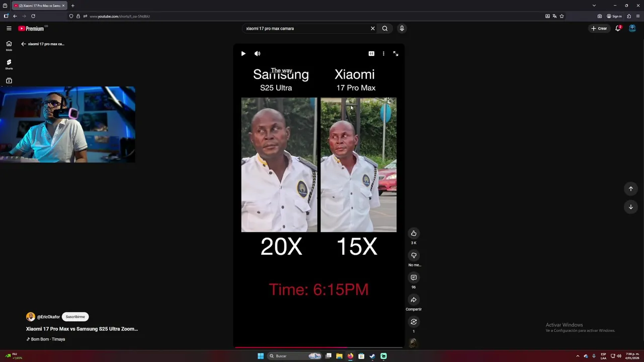Open the Bom Bom - Timaya sound link

(46, 339)
